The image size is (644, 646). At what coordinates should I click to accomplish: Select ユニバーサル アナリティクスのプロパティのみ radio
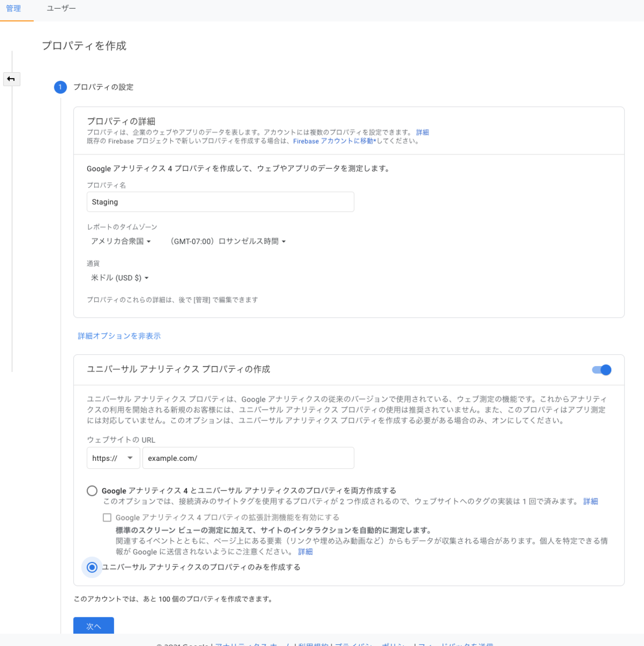tap(92, 567)
